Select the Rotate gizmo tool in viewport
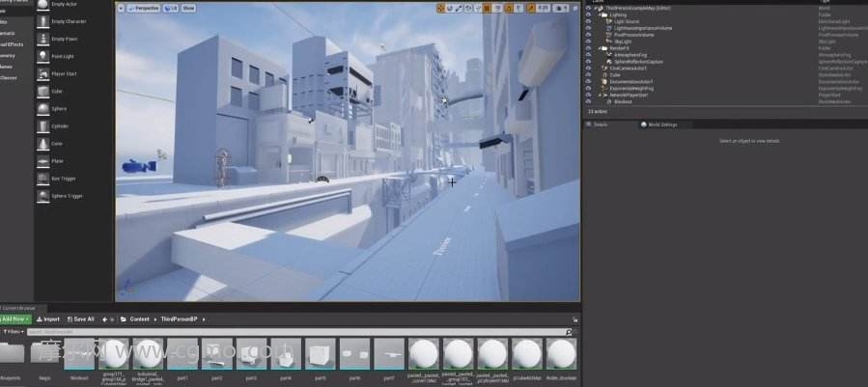 click(x=450, y=9)
